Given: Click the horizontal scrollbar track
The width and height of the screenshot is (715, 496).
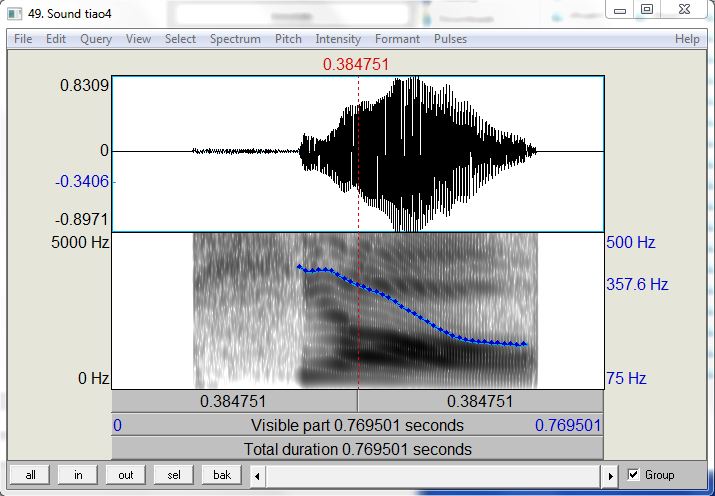Looking at the screenshot, I should (x=433, y=476).
